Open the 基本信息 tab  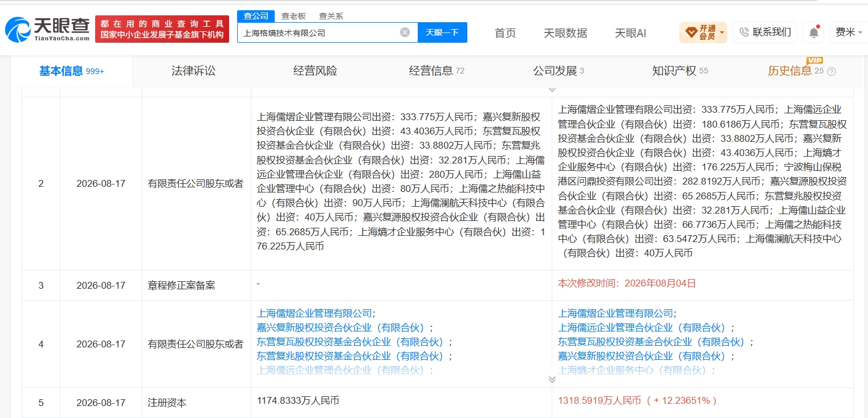pyautogui.click(x=71, y=71)
